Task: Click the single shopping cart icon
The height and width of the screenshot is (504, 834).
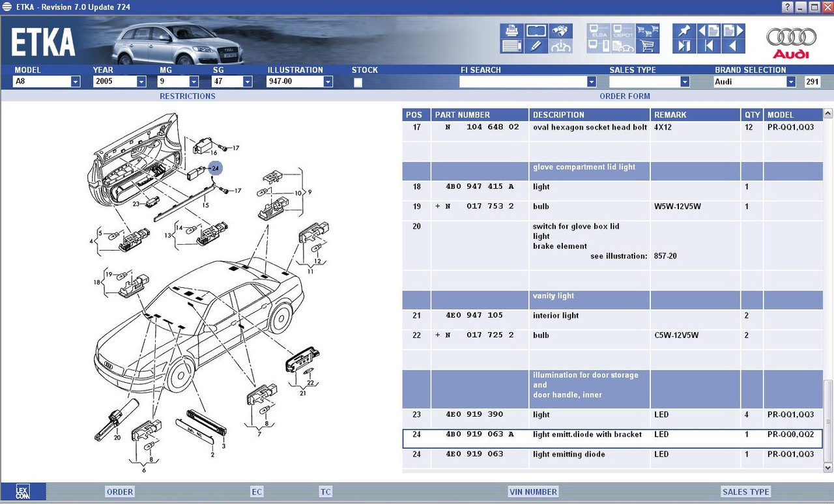Action: (x=647, y=46)
